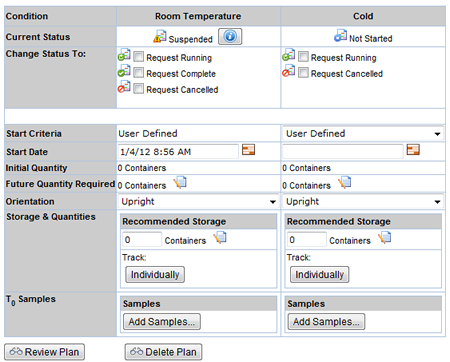
Task: Edit Cold recommended storage containers icon
Action: (x=385, y=238)
